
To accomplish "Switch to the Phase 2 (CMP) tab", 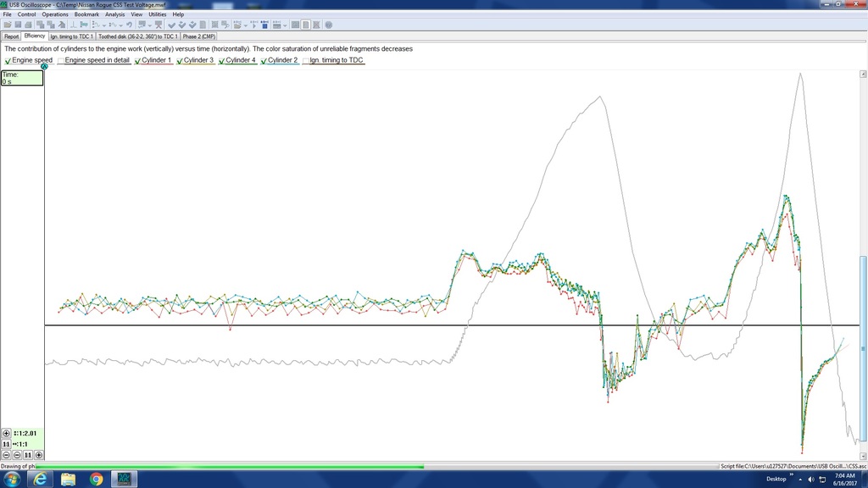I will pyautogui.click(x=199, y=36).
